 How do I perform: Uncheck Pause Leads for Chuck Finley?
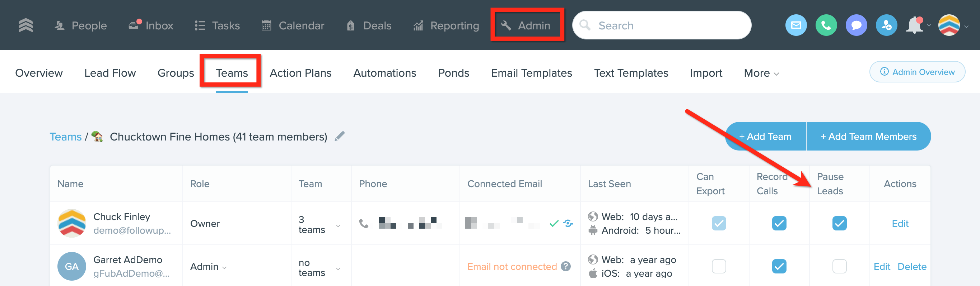(839, 223)
